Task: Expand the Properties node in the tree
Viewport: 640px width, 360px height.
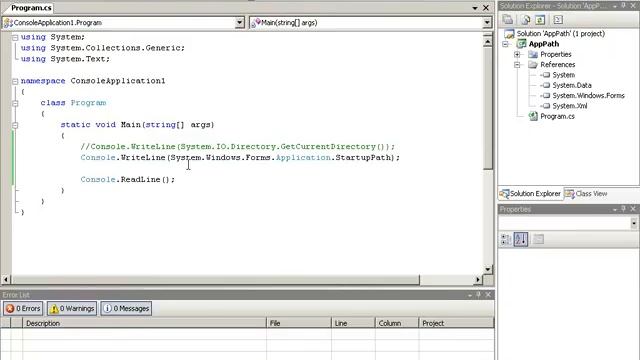Action: coord(517,54)
